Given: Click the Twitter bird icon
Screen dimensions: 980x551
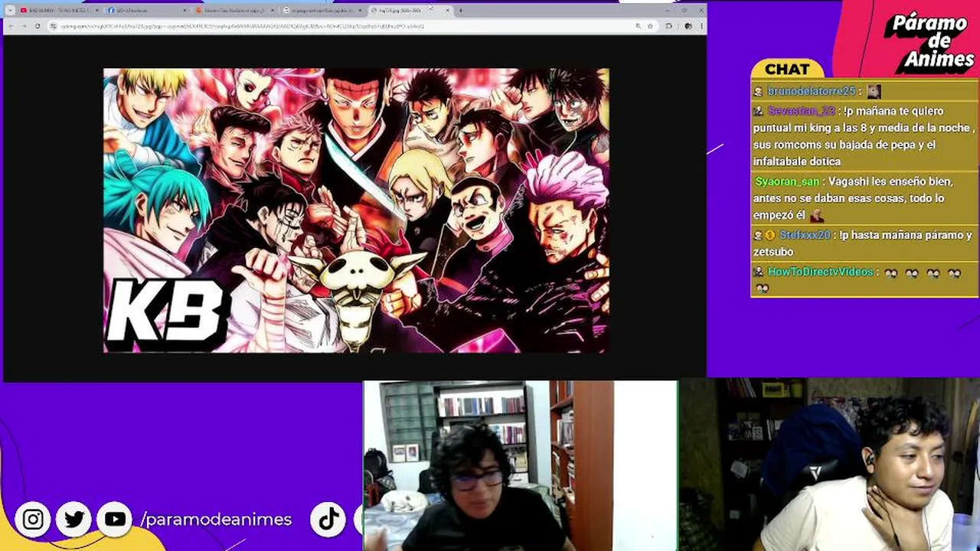Looking at the screenshot, I should pyautogui.click(x=74, y=520).
